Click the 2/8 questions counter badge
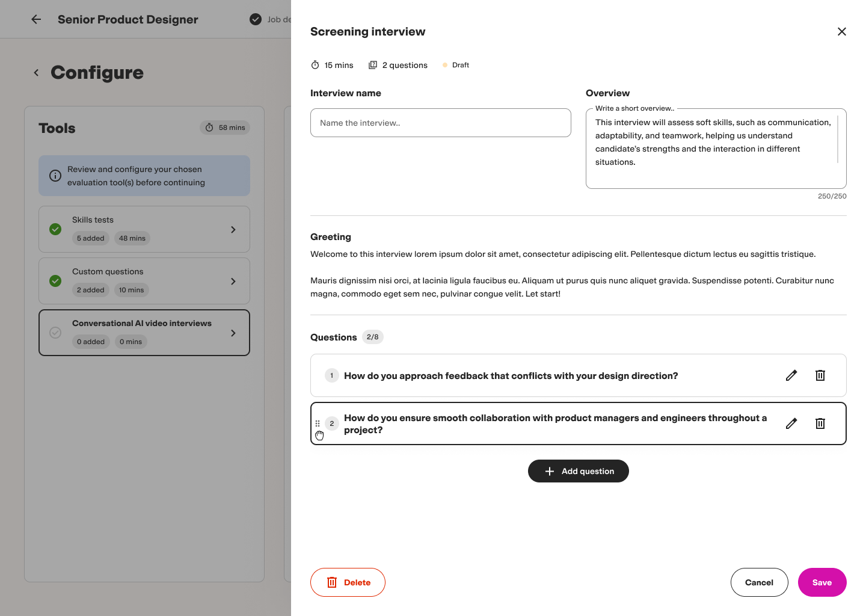 coord(373,337)
